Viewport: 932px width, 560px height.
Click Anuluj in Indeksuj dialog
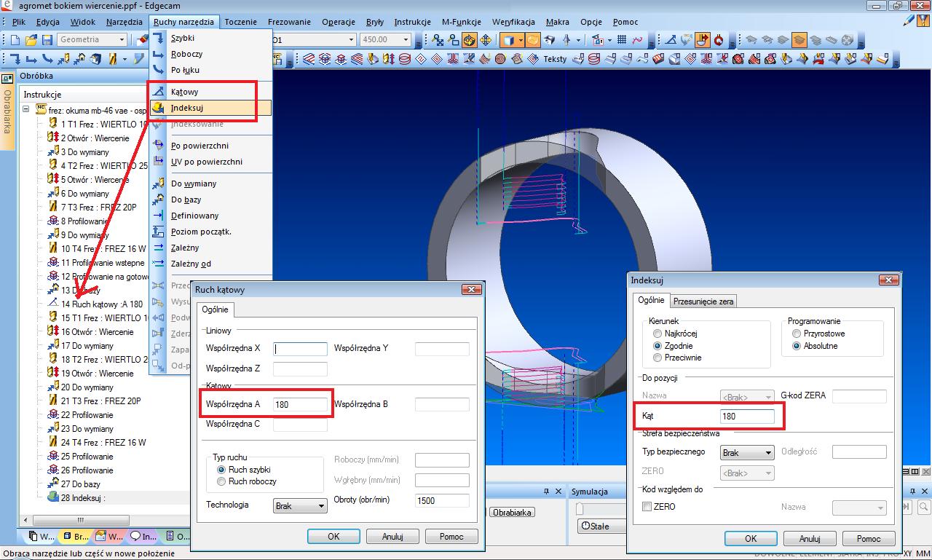810,539
